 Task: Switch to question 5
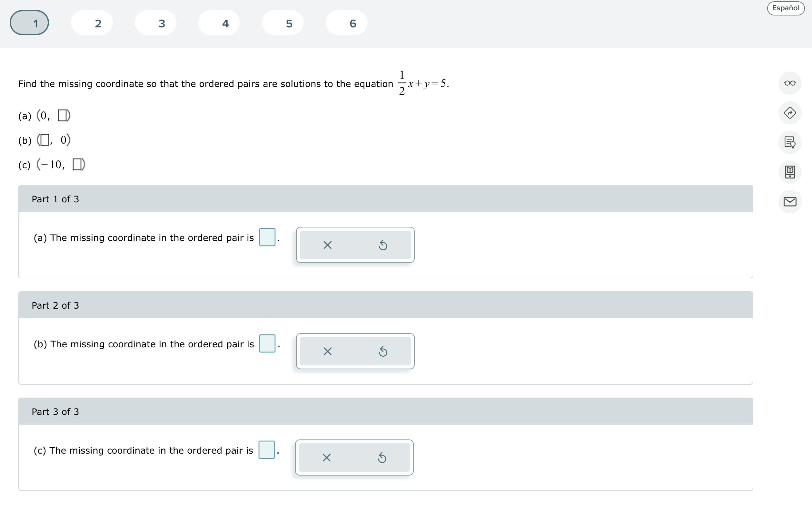click(283, 22)
